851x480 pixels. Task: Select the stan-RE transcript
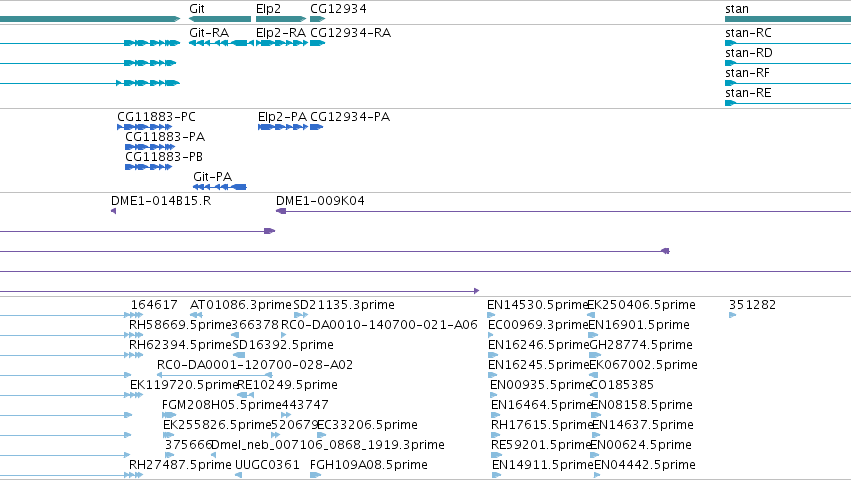click(x=788, y=103)
